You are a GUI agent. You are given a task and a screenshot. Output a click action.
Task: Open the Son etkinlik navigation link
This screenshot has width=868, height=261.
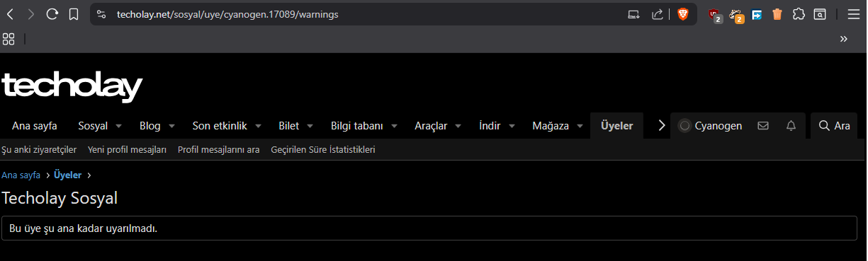click(x=220, y=126)
